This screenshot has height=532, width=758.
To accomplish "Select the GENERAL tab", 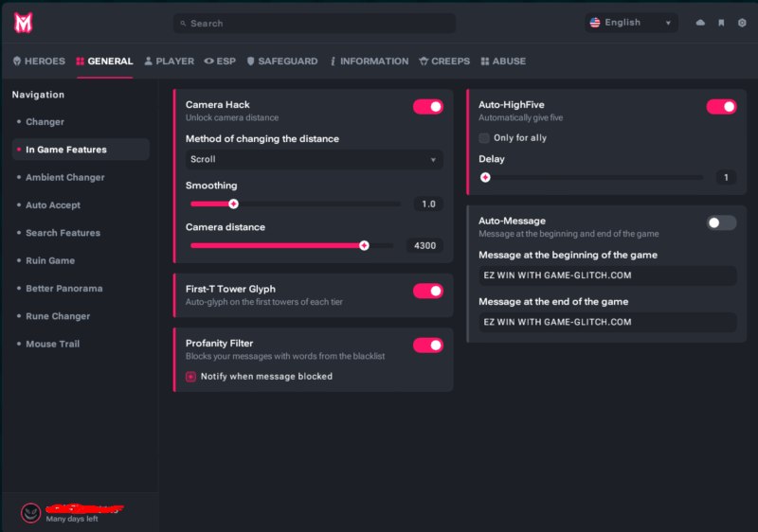I will pyautogui.click(x=104, y=61).
